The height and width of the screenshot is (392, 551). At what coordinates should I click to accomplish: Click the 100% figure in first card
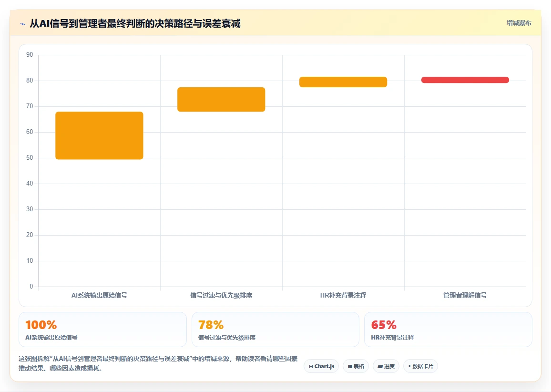[x=41, y=325]
